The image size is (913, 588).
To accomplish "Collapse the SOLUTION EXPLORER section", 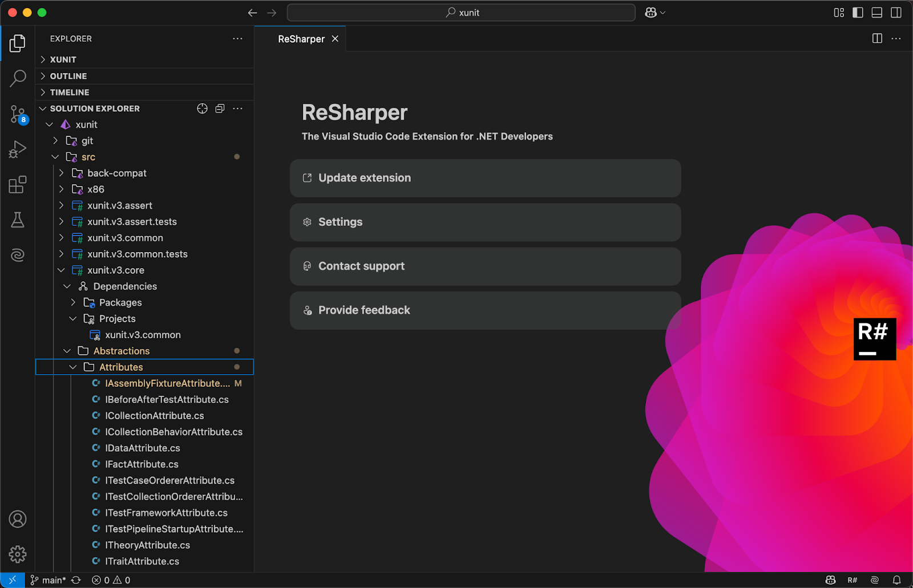I will (43, 108).
